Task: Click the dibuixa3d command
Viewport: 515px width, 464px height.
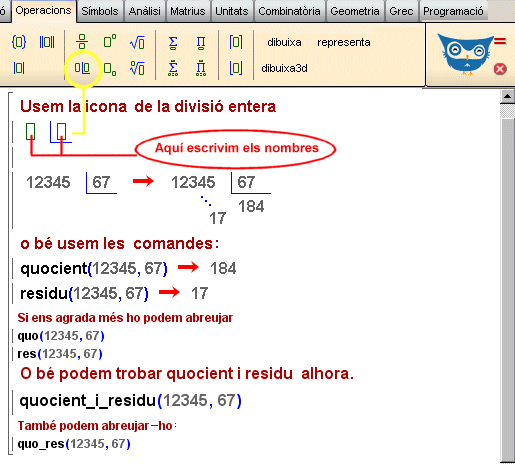Action: tap(284, 68)
